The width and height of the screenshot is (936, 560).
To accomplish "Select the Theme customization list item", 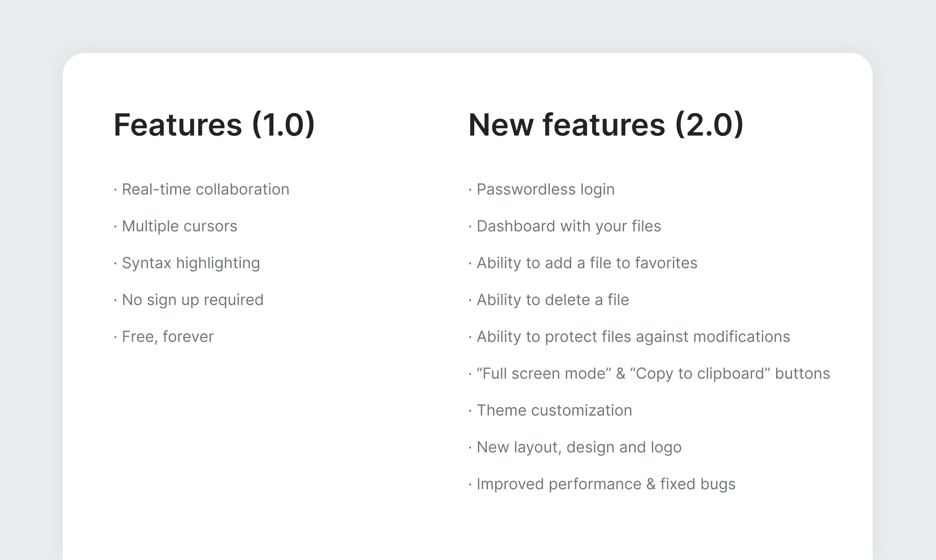I will point(550,410).
